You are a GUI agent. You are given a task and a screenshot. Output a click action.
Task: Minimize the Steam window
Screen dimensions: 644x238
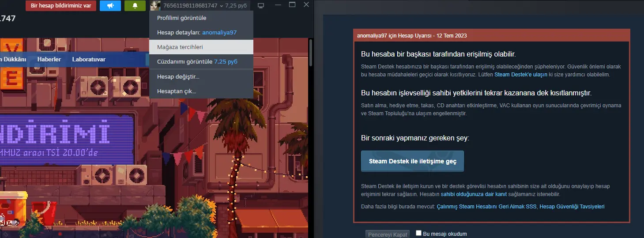pyautogui.click(x=277, y=6)
